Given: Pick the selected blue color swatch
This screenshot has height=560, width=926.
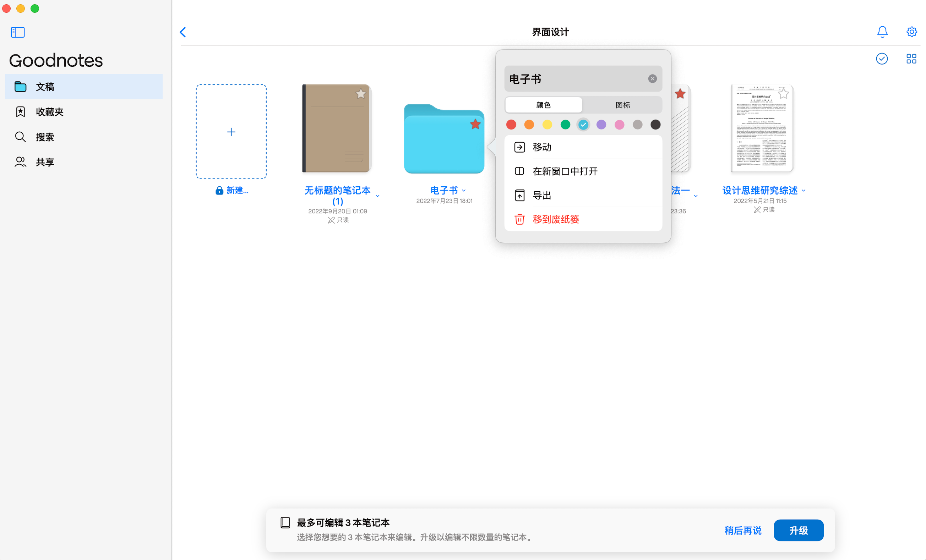Looking at the screenshot, I should click(583, 124).
